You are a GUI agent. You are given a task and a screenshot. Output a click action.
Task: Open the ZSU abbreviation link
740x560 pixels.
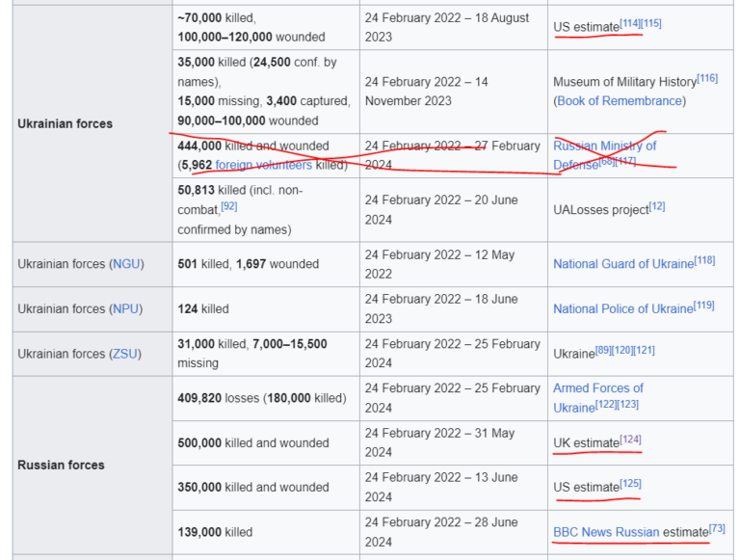pos(125,354)
